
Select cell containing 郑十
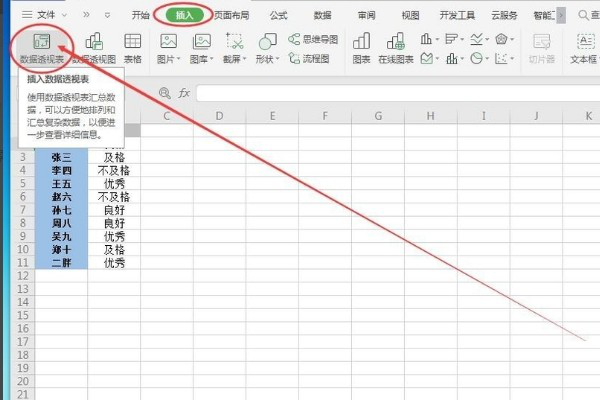point(61,250)
